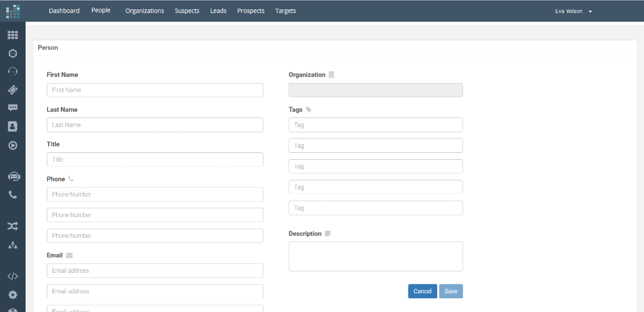644x312 pixels.
Task: Expand the Eva Wilson user menu
Action: 573,11
